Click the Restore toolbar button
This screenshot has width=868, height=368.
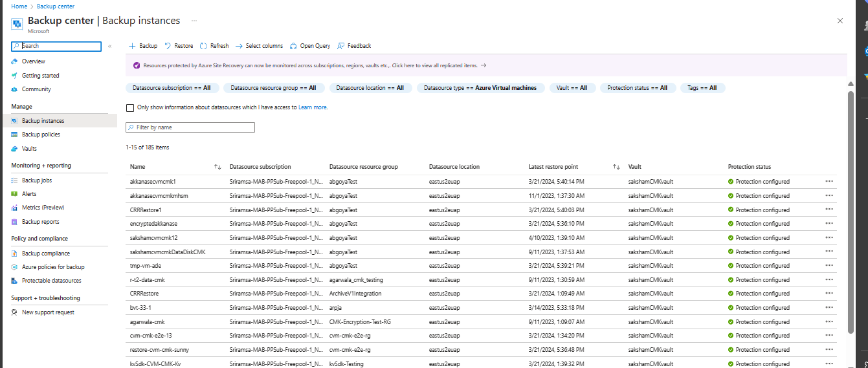(179, 46)
